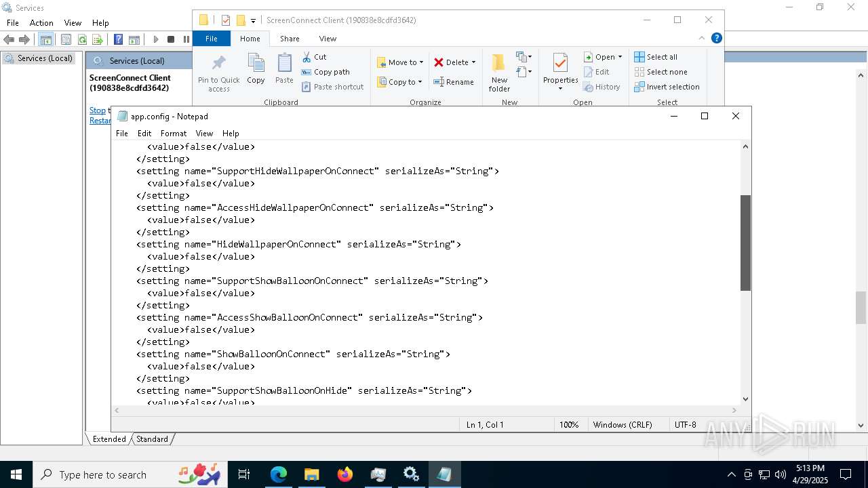Viewport: 868px width, 488px height.
Task: Open File Explorer from the taskbar
Action: (x=311, y=474)
